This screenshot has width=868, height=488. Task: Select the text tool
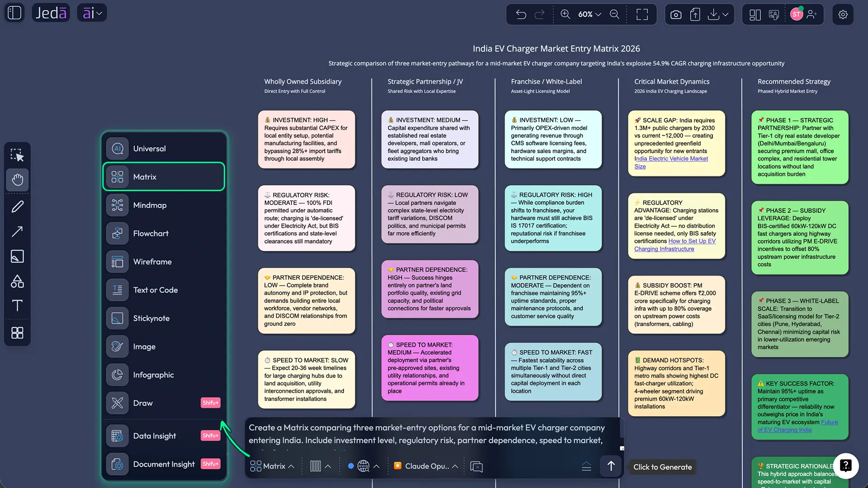coord(17,305)
